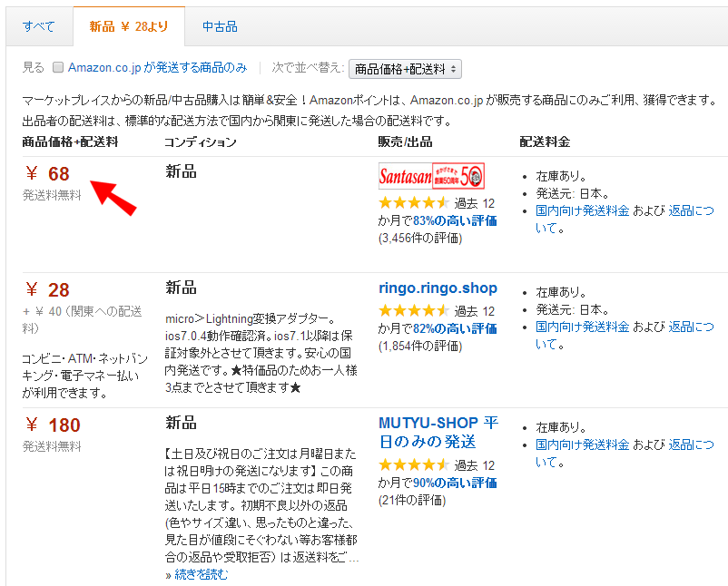
Task: Click the Santasan seller logo
Action: tap(431, 176)
